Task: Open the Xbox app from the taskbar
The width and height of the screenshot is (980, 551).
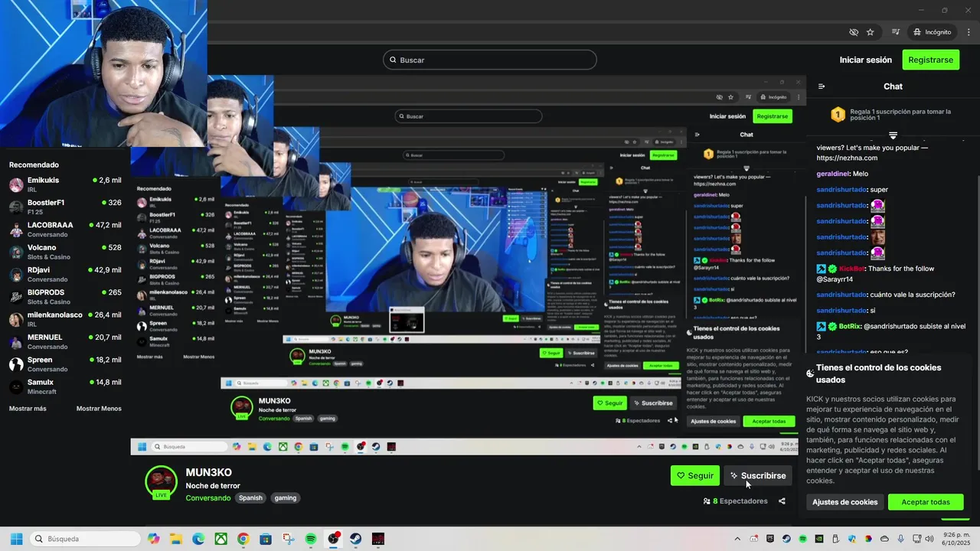Action: tap(220, 539)
